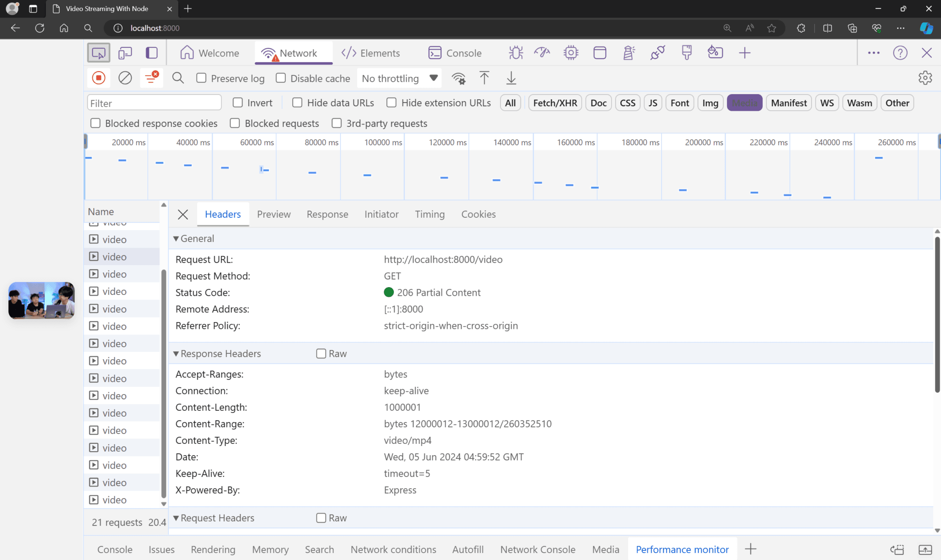Filter requests by Img type
The width and height of the screenshot is (941, 560).
(710, 103)
